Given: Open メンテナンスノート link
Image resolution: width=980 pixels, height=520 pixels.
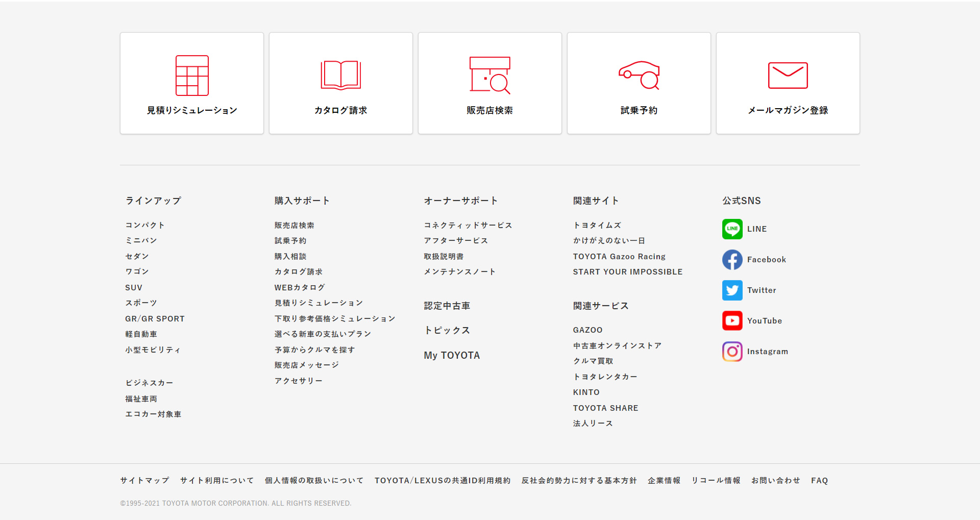Looking at the screenshot, I should (460, 271).
